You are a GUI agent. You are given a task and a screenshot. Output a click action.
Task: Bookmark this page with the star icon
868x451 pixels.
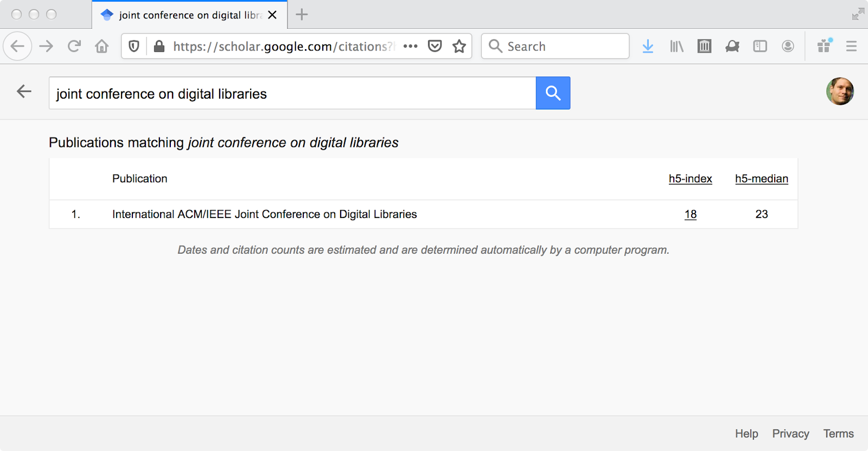[459, 46]
